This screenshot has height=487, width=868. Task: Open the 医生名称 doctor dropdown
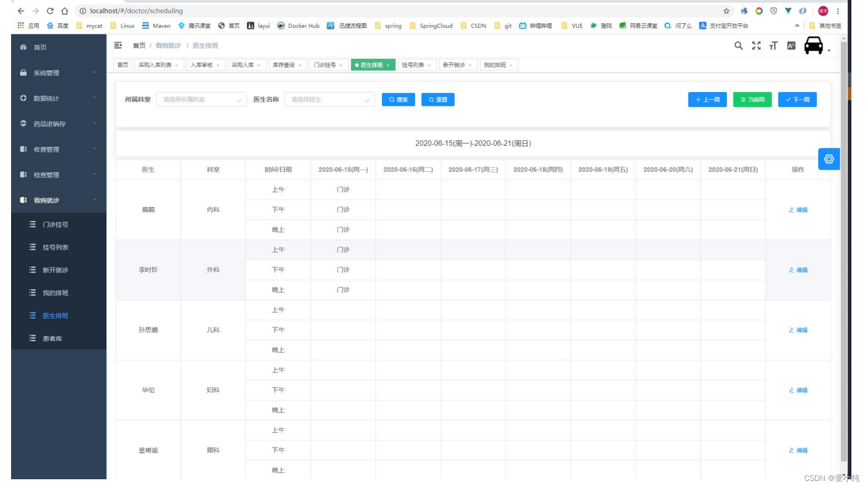329,100
